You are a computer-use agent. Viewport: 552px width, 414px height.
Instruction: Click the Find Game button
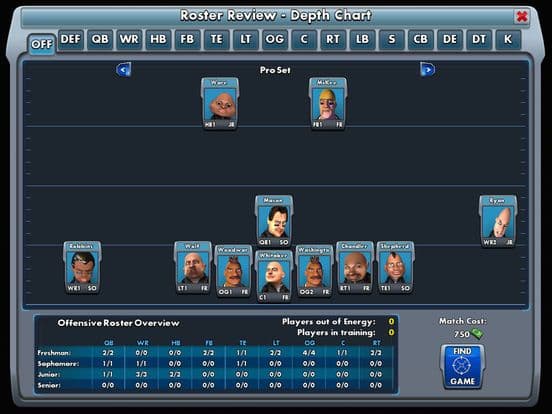(462, 366)
